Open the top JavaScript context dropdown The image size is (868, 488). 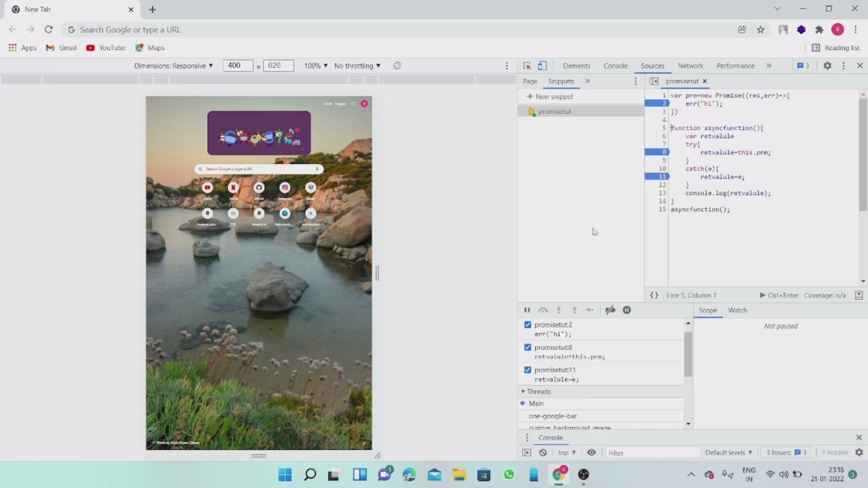(x=566, y=453)
